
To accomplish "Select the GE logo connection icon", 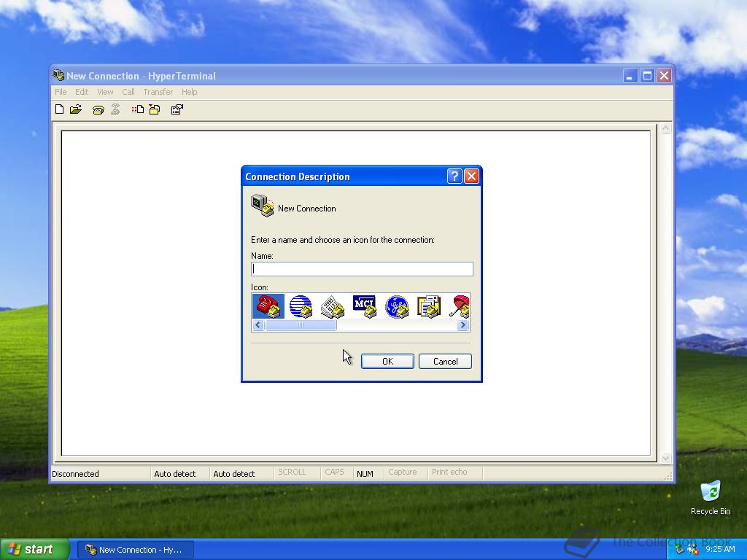I will pos(397,306).
